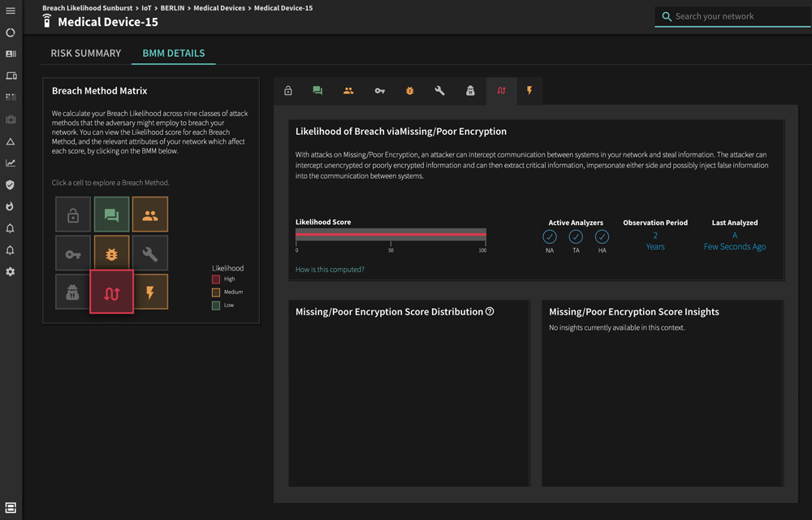Image resolution: width=812 pixels, height=520 pixels.
Task: Open the devices icon in the sidebar
Action: pos(11,76)
